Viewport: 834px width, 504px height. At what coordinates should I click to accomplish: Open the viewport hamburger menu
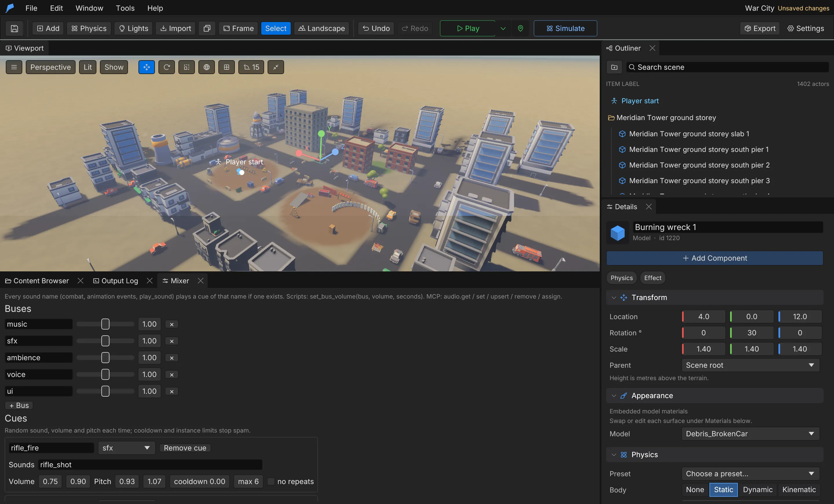[14, 67]
